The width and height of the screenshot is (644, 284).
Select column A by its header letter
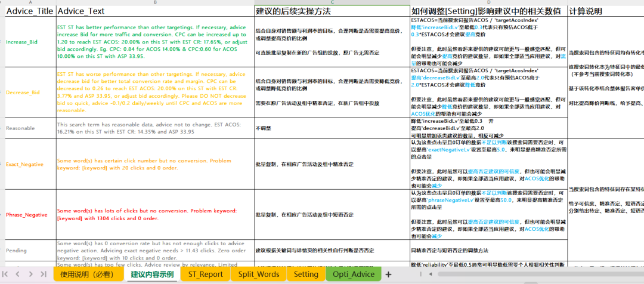(31, 2)
